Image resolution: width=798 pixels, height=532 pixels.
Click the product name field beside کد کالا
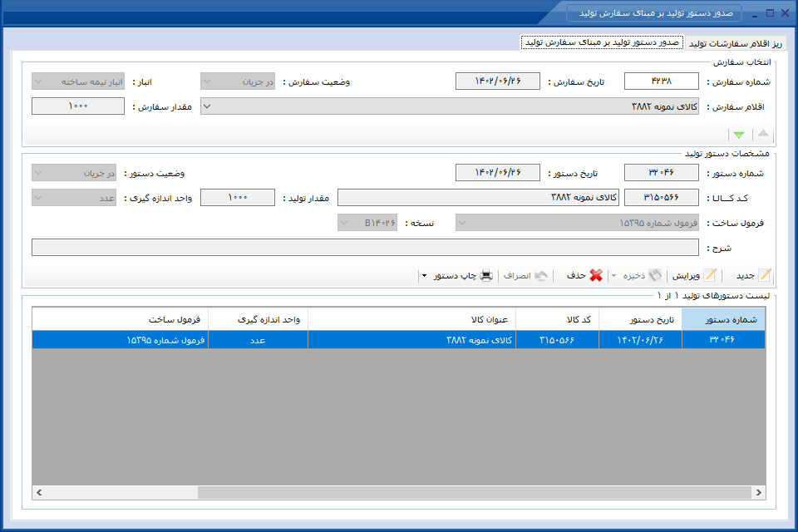(479, 198)
